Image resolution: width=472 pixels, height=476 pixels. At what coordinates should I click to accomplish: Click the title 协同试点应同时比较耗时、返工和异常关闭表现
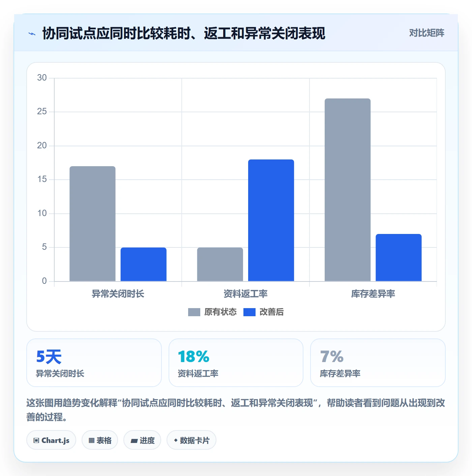click(x=184, y=34)
